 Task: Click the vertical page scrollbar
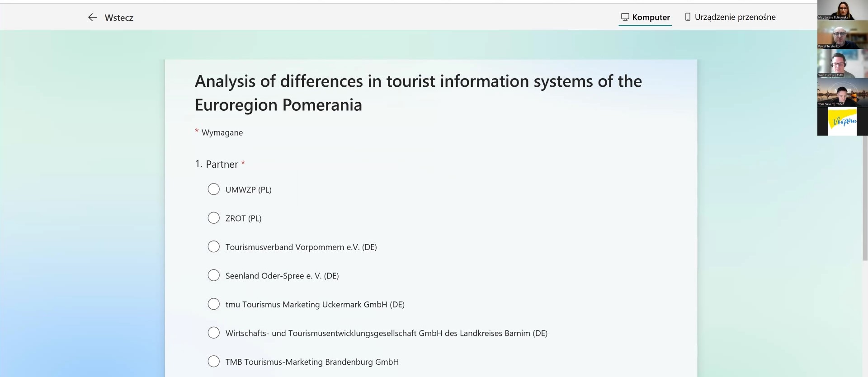[x=865, y=198]
